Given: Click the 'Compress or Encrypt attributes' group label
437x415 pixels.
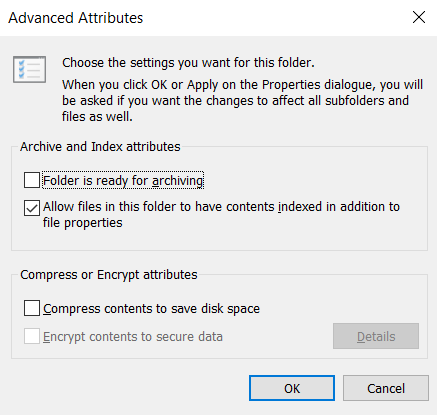Looking at the screenshot, I should [109, 275].
